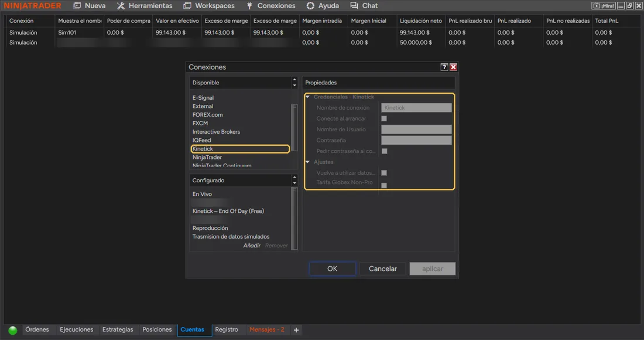
Task: Select IQFeed in Disponible list
Action: click(x=201, y=140)
